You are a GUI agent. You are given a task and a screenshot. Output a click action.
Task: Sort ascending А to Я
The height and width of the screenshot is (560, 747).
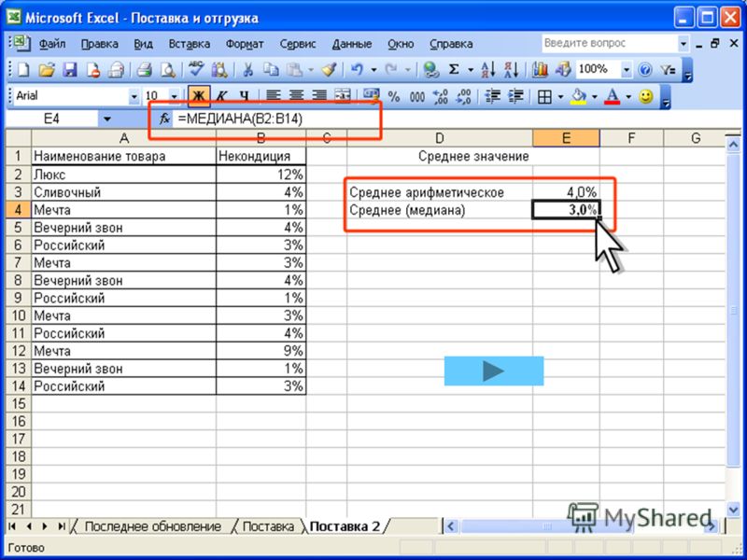pyautogui.click(x=487, y=70)
